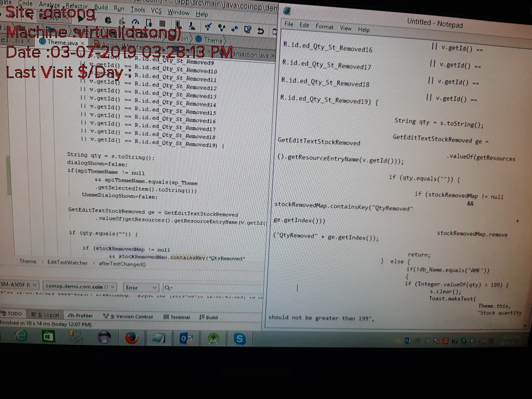Revert changes undo arrow icon
Viewport: 532px width, 399px height.
coord(261,31)
